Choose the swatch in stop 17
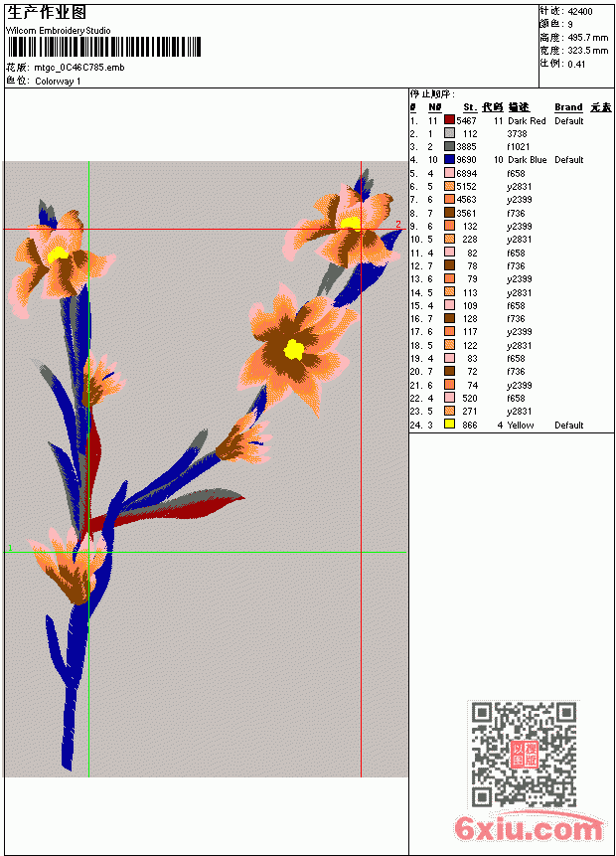Screen dimensions: 616x856 pos(449,332)
